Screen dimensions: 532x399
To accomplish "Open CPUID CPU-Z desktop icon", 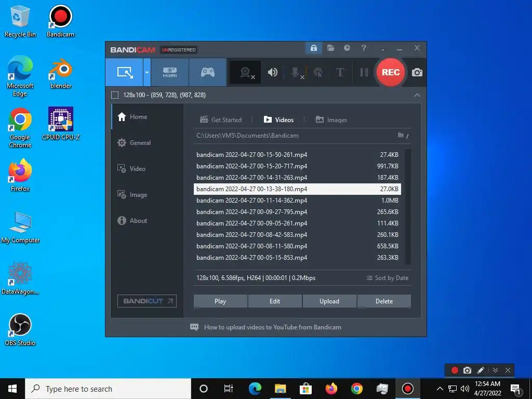I will [61, 124].
